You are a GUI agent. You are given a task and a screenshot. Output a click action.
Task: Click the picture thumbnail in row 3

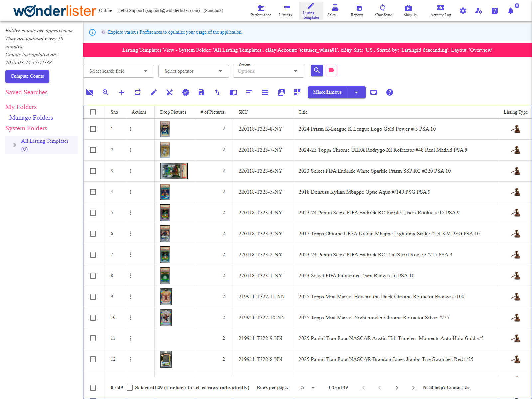(174, 171)
